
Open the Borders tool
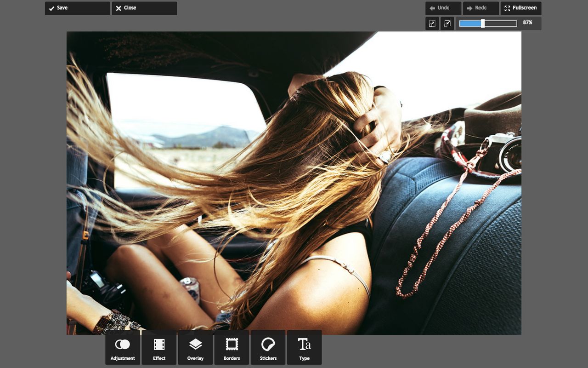(x=232, y=347)
